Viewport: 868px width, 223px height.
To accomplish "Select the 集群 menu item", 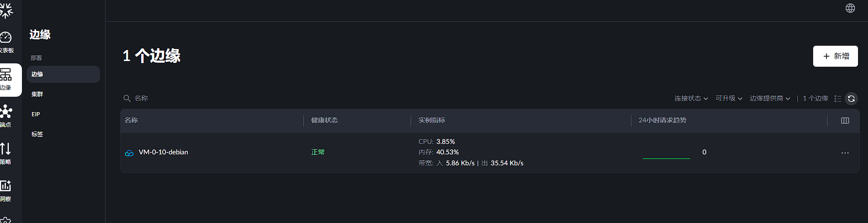I will pyautogui.click(x=37, y=94).
